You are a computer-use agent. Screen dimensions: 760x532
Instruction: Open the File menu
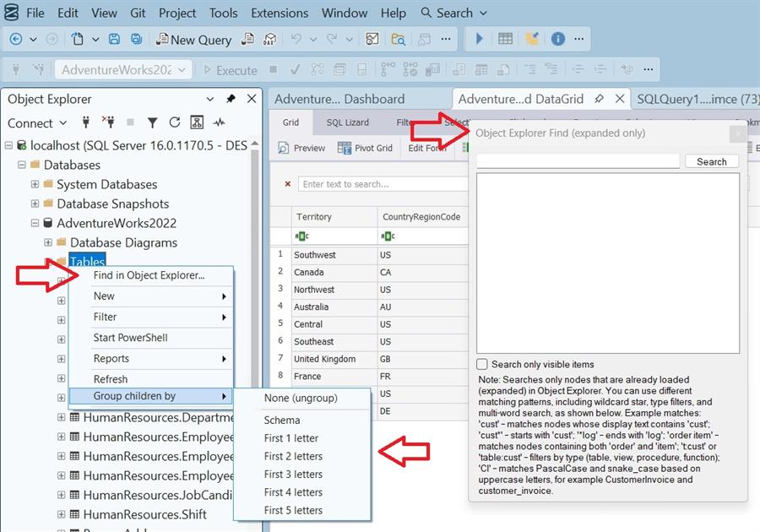coord(35,13)
